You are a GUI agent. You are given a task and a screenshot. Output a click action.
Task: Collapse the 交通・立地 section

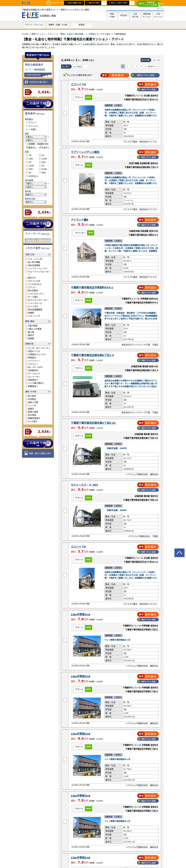[x=38, y=255]
